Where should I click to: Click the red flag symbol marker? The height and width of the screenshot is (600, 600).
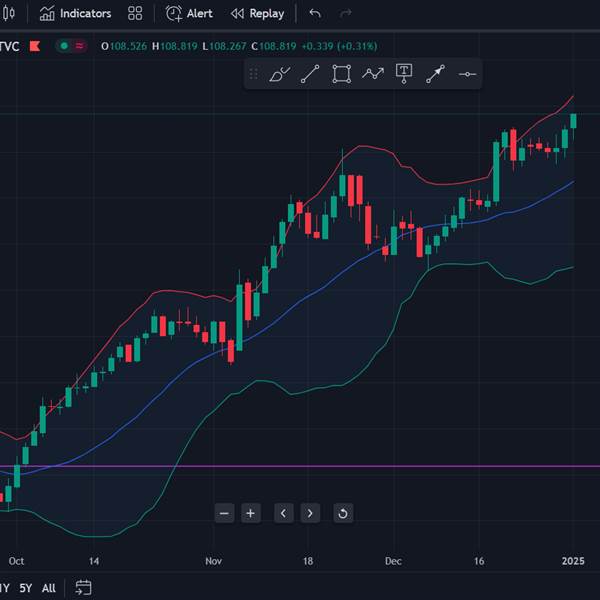[35, 46]
